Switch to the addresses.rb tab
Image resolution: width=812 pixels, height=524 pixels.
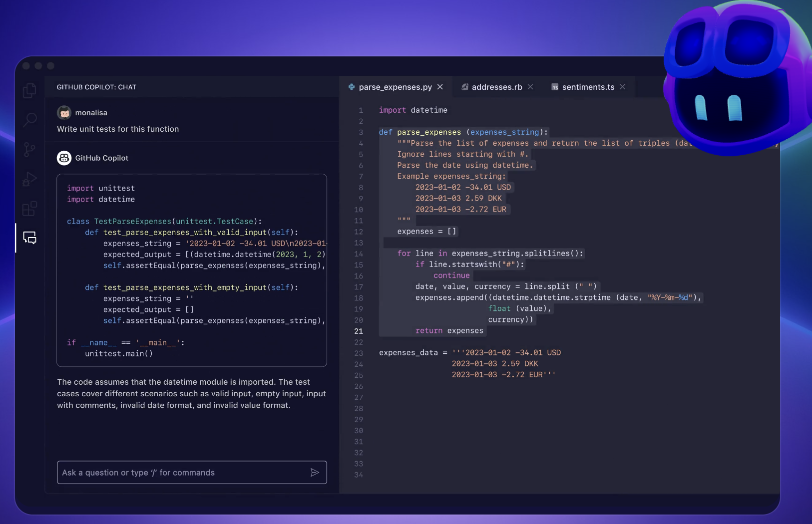click(497, 87)
